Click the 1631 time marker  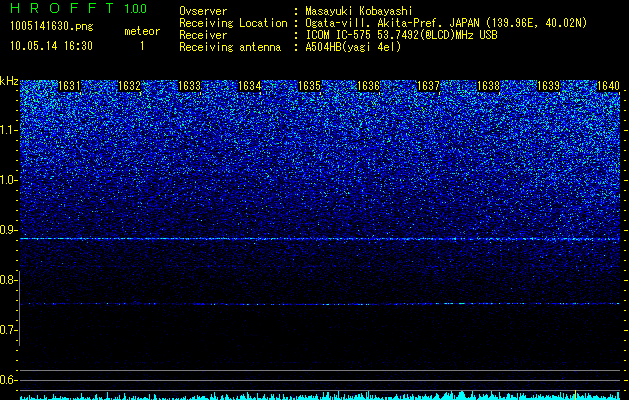tap(69, 86)
